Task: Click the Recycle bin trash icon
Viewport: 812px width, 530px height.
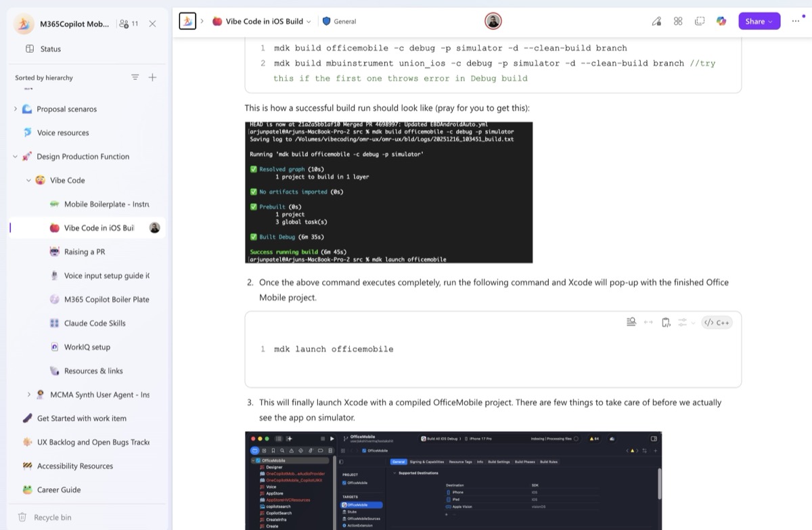Action: (22, 517)
